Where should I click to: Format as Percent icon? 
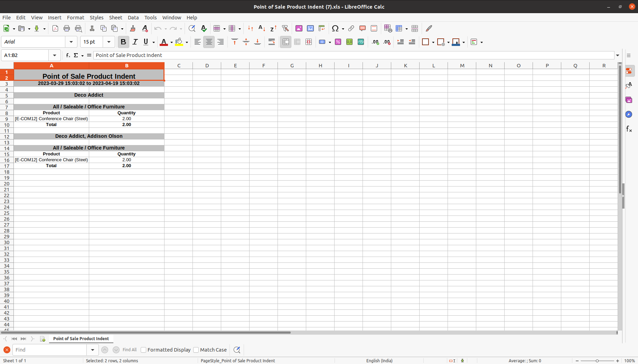pos(338,42)
